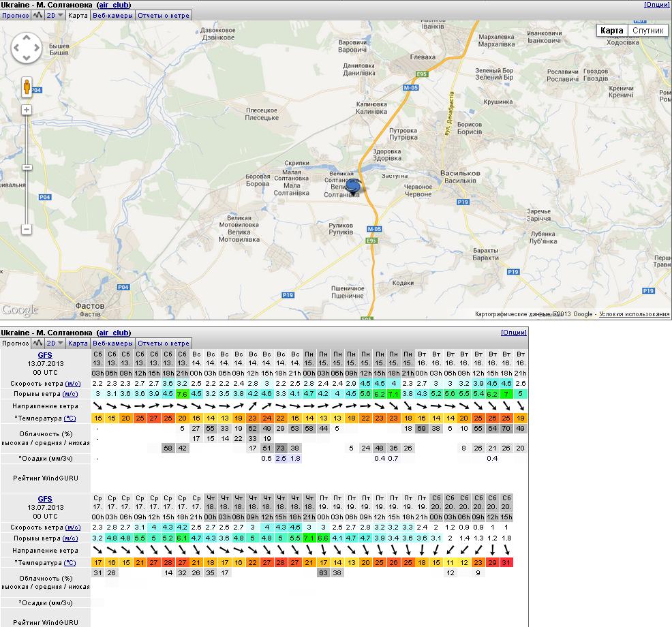The image size is (672, 627).
Task: Click the orange Street View pegman icon
Action: (27, 87)
